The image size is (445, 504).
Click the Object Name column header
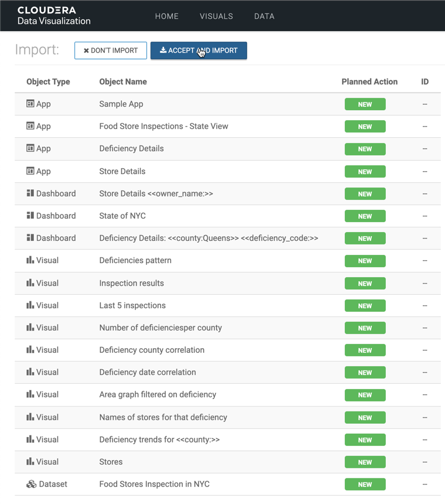point(123,81)
